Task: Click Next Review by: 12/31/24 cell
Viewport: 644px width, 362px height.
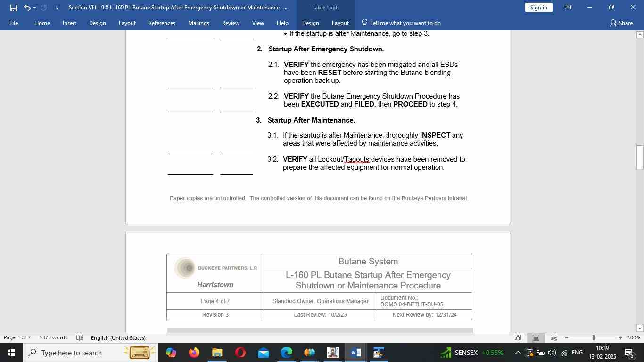Action: coord(424,315)
